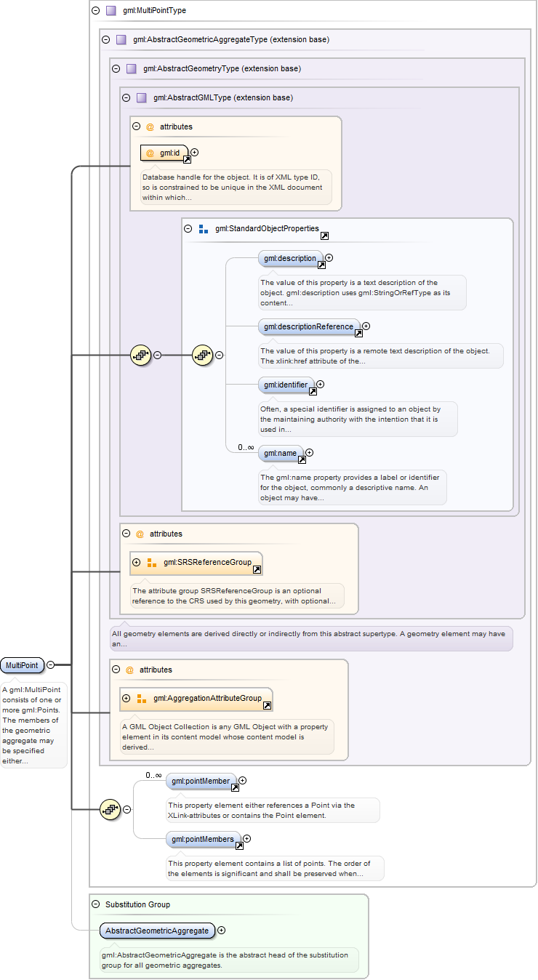Screen dimensions: 538x980
Task: Collapse the MultiPoint root element
Action: click(x=50, y=664)
